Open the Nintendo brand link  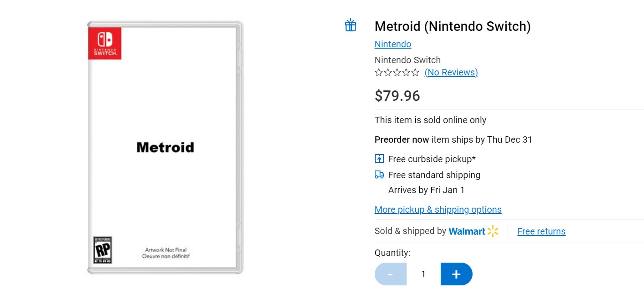[x=393, y=44]
